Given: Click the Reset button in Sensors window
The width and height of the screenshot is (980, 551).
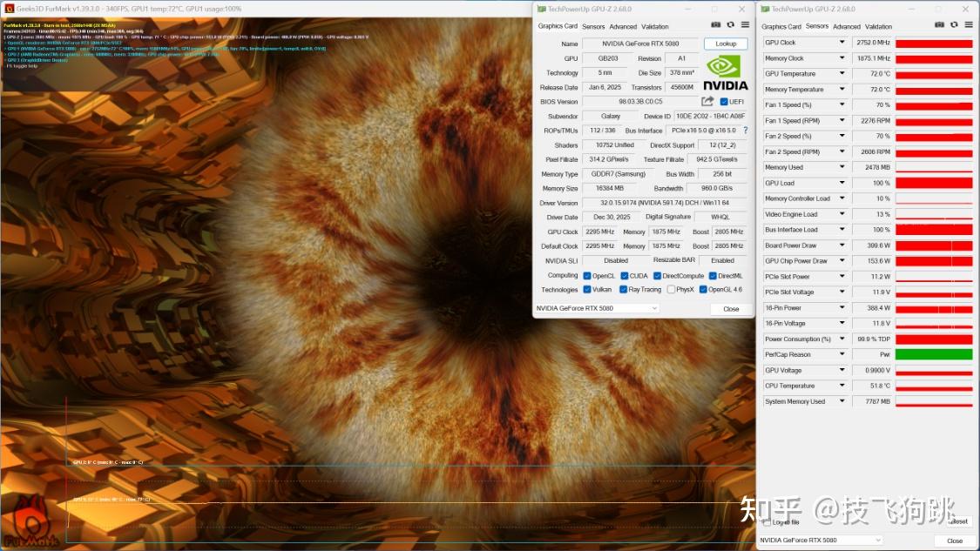Looking at the screenshot, I should click(x=959, y=521).
